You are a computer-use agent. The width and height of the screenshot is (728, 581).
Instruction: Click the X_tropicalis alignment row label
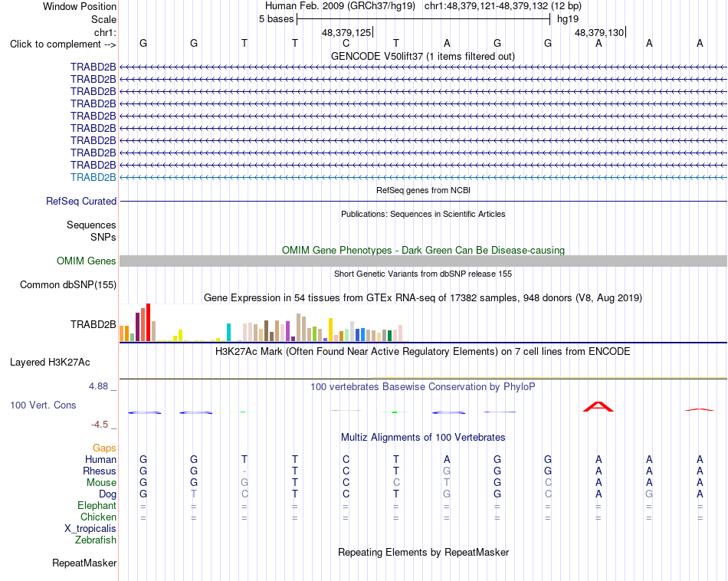(90, 529)
